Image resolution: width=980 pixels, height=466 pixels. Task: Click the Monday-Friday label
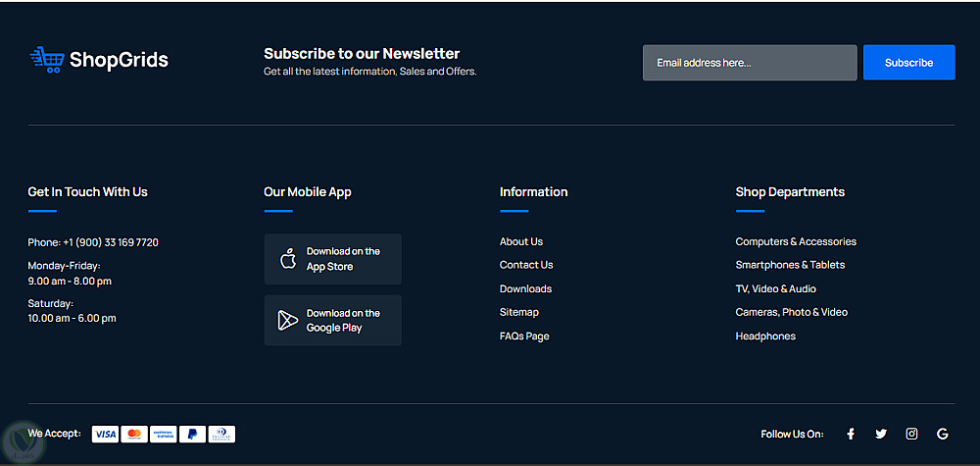[65, 266]
